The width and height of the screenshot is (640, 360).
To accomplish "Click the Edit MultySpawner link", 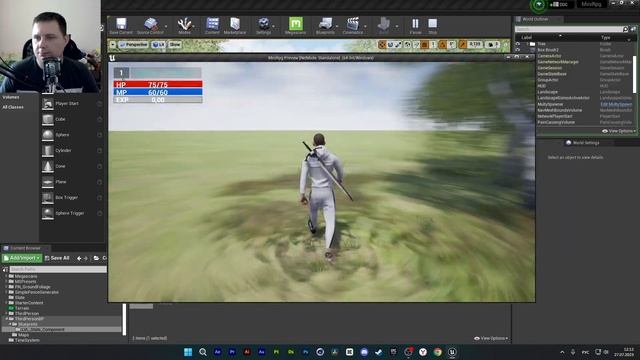I will [x=616, y=104].
